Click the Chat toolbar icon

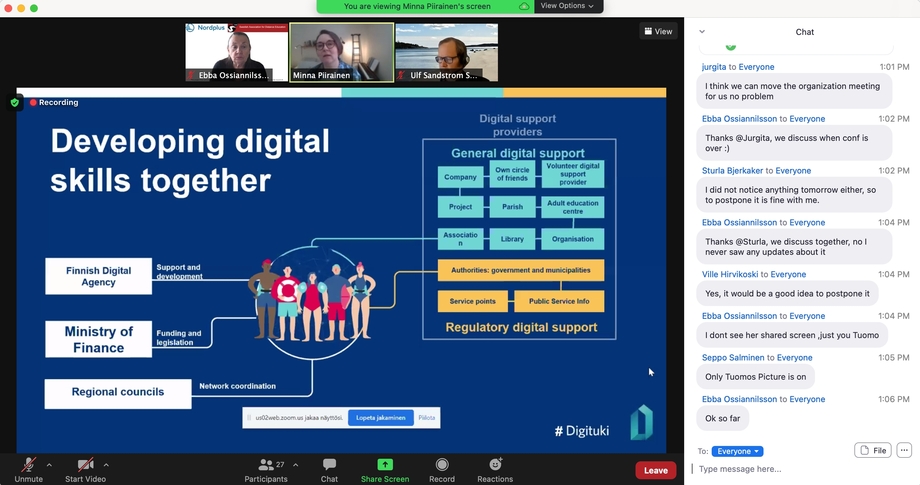point(329,465)
